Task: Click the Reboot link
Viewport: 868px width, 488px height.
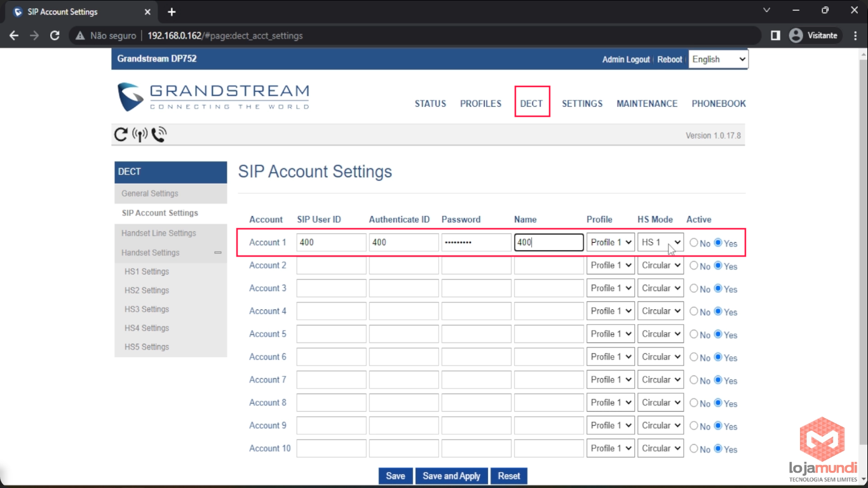Action: 670,59
